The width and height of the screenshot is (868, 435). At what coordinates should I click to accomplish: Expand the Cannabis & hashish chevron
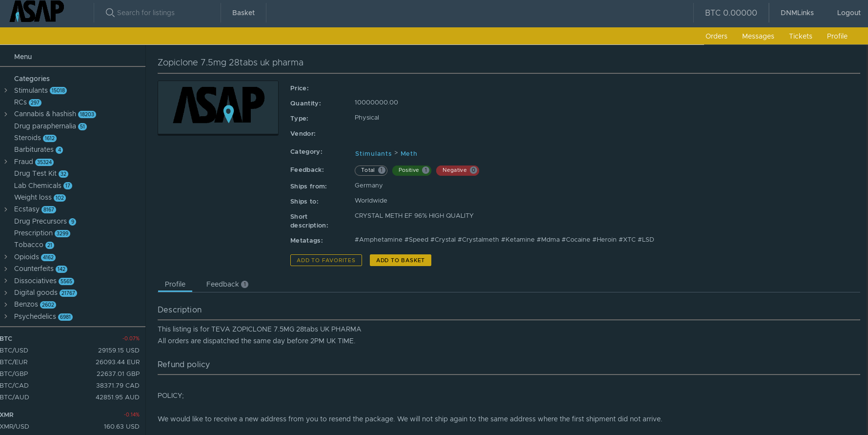(6, 114)
